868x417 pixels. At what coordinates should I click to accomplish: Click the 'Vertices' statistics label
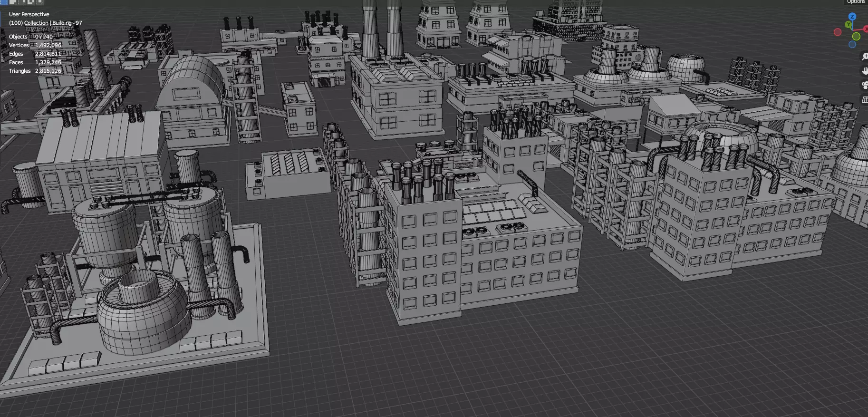tap(19, 45)
